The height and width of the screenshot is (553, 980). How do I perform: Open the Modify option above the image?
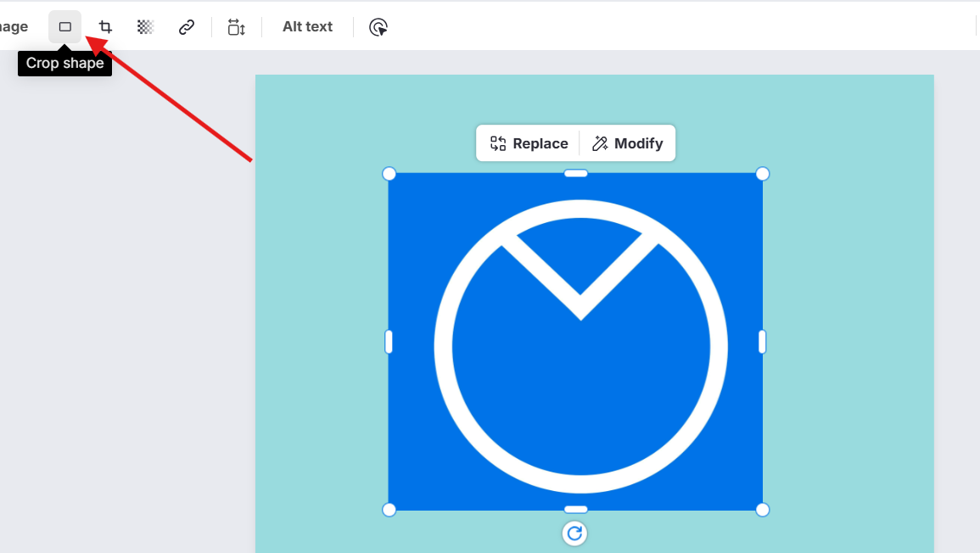[x=628, y=143]
